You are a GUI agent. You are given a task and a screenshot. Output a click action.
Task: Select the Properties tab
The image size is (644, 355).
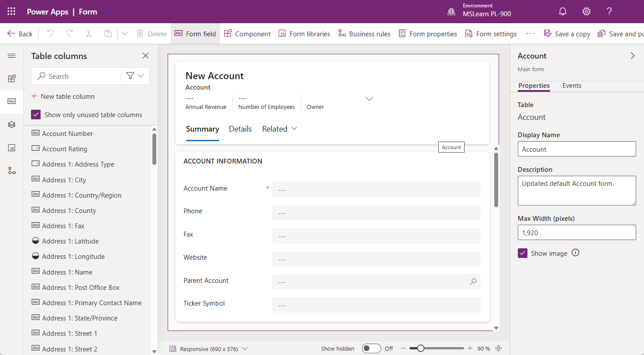point(534,86)
